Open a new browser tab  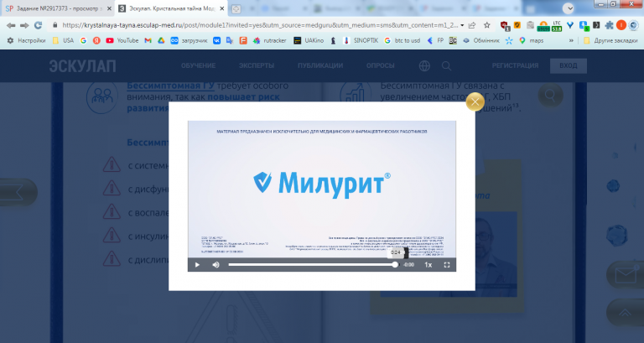tap(236, 8)
